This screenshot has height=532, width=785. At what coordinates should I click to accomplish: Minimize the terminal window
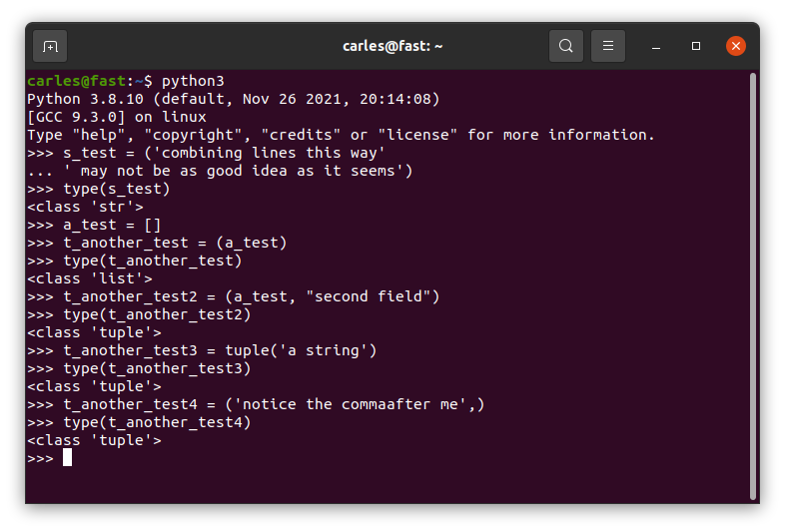(656, 46)
